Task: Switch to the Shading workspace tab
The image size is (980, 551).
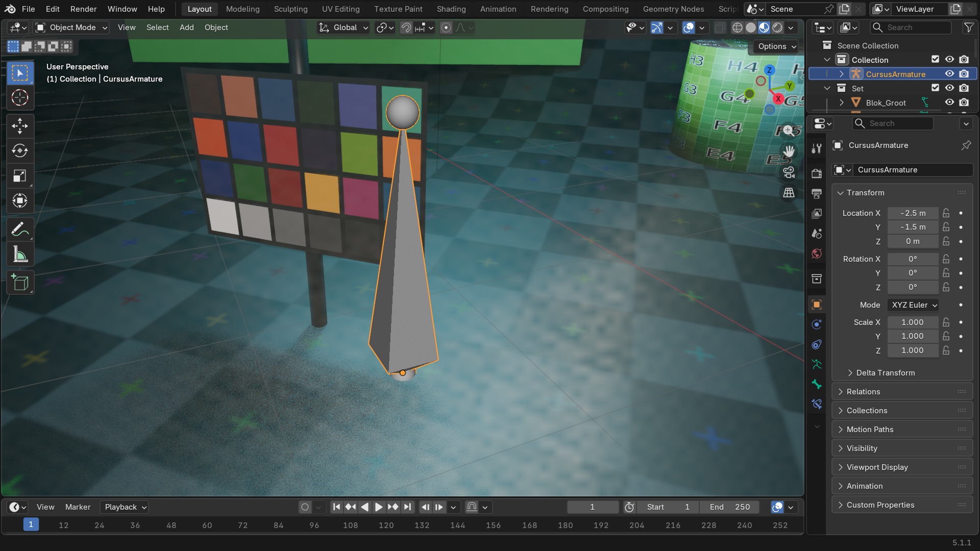Action: point(451,9)
